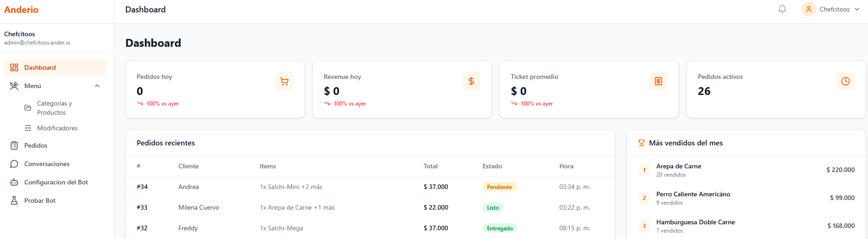The width and height of the screenshot is (868, 239).
Task: Collapse the Menú section chevron
Action: pyautogui.click(x=97, y=86)
